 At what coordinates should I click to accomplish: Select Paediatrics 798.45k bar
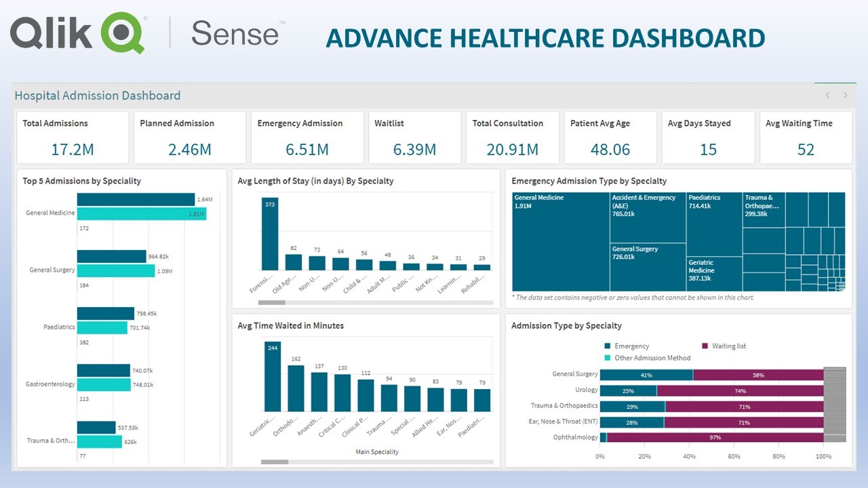point(105,313)
